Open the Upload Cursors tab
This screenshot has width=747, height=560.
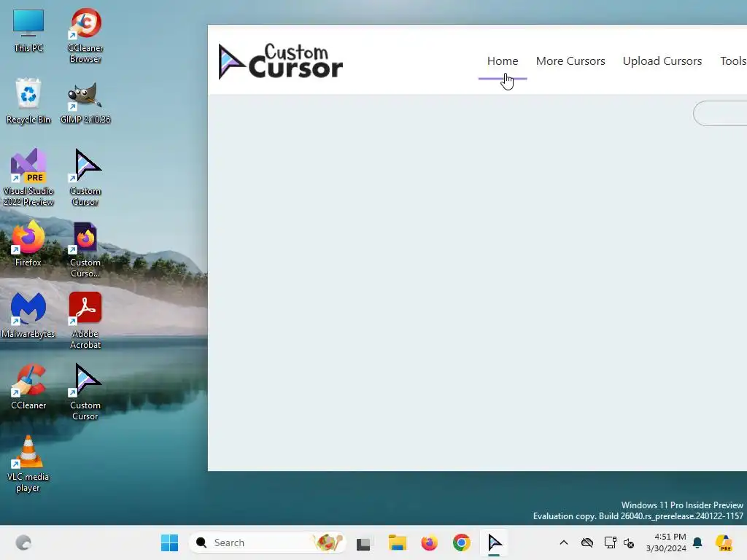662,61
